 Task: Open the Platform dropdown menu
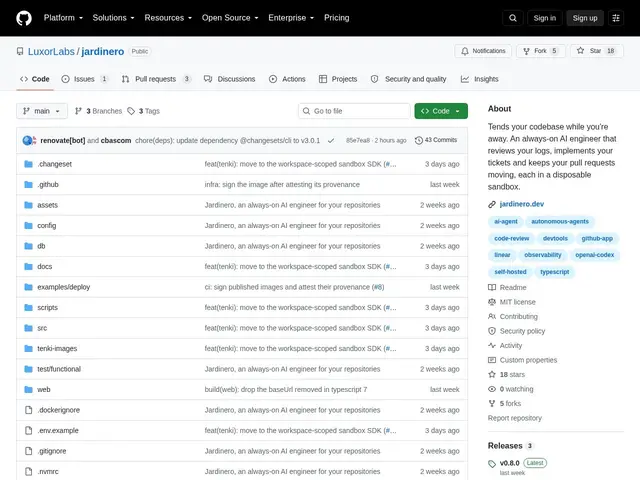point(63,18)
